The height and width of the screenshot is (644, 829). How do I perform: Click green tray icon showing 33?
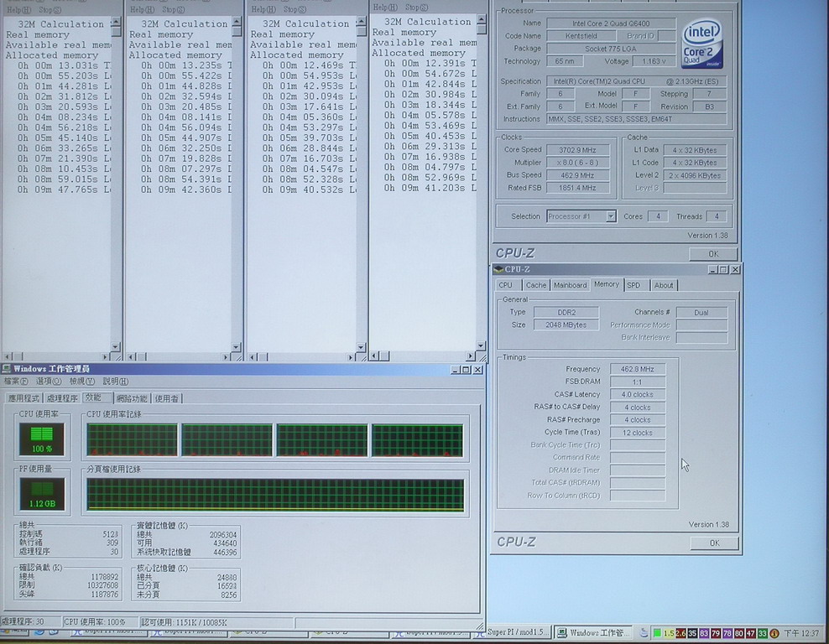coord(762,633)
